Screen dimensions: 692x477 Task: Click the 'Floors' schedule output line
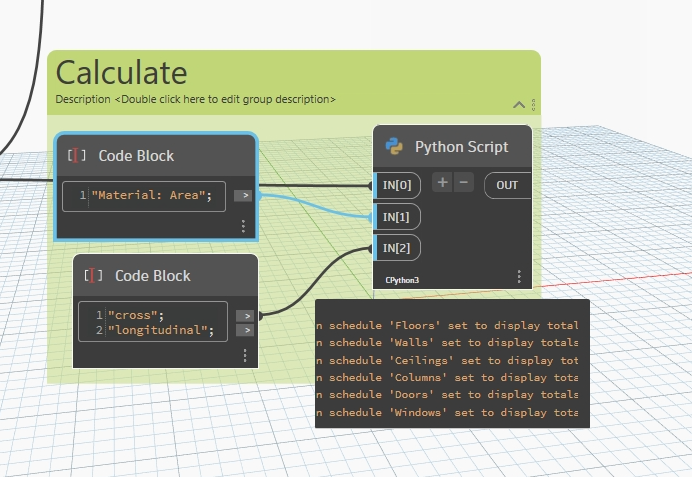447,326
